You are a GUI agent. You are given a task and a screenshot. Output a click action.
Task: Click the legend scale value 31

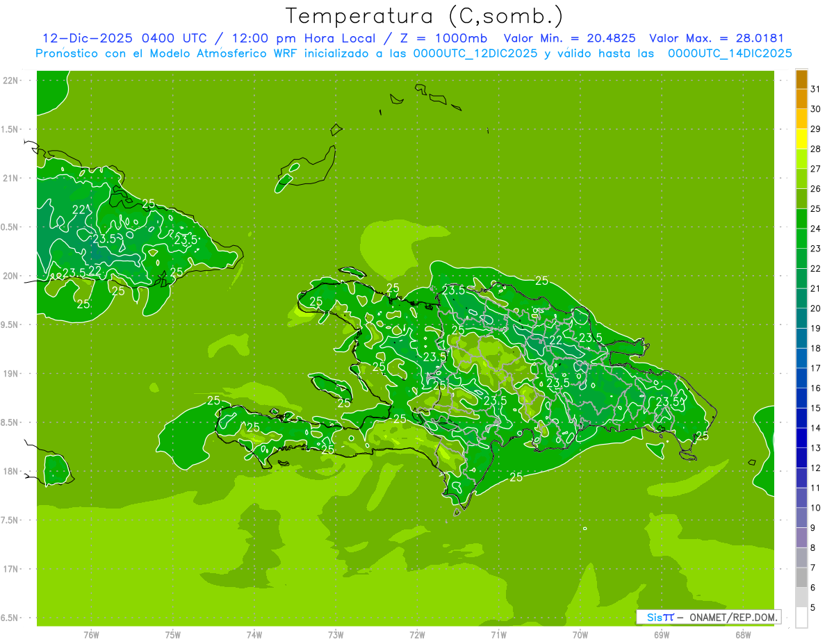point(815,89)
